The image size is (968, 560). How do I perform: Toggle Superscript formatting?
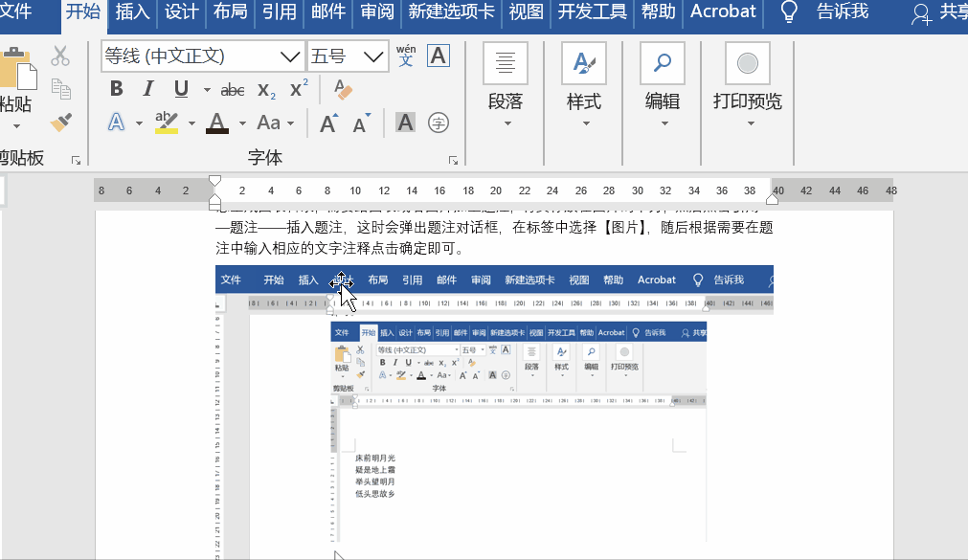pyautogui.click(x=299, y=89)
